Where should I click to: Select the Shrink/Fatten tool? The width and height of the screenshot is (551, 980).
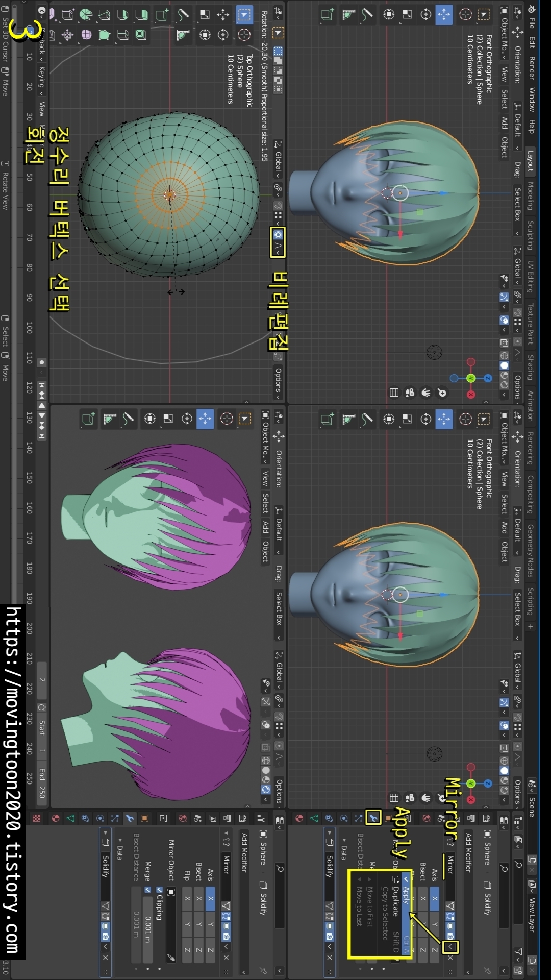pos(67,34)
